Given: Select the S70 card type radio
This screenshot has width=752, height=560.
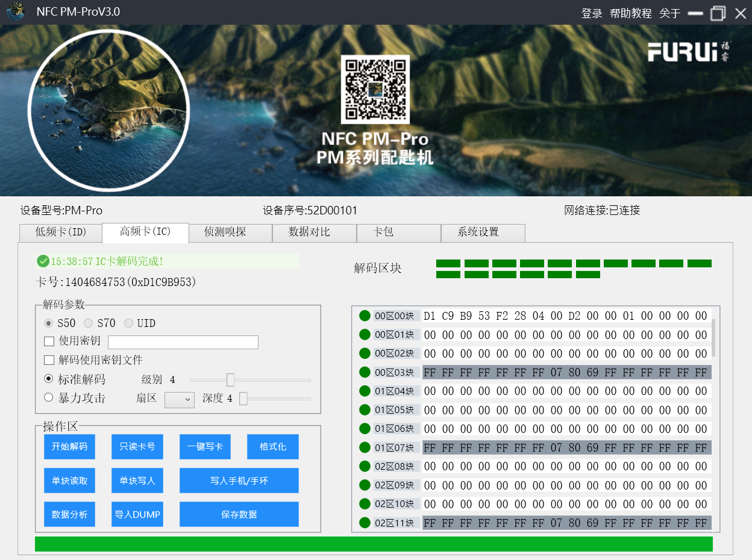Looking at the screenshot, I should (88, 323).
